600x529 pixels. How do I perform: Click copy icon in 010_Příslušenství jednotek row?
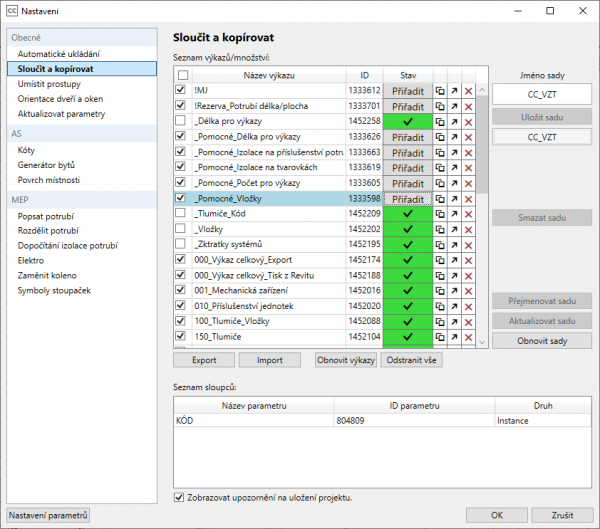coord(440,306)
